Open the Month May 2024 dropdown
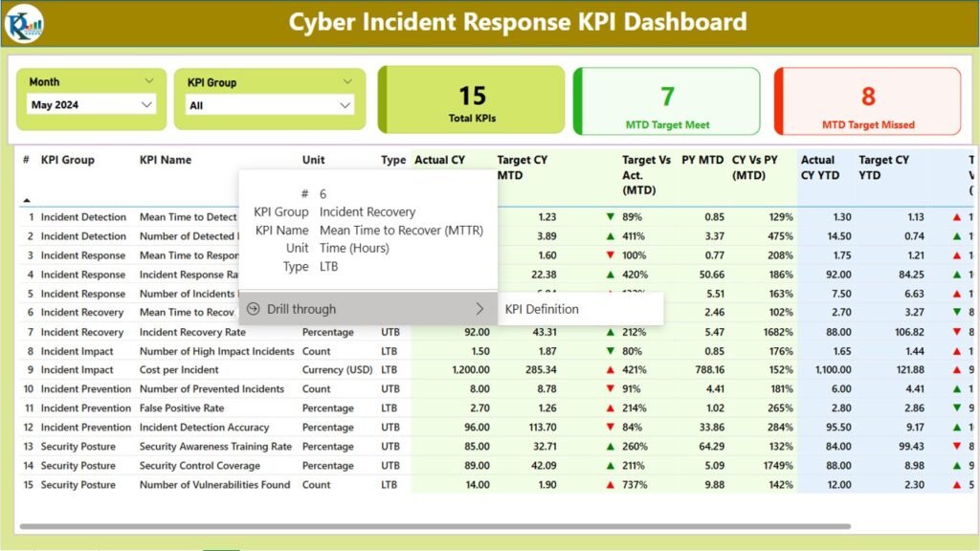This screenshot has height=551, width=980. (x=91, y=104)
